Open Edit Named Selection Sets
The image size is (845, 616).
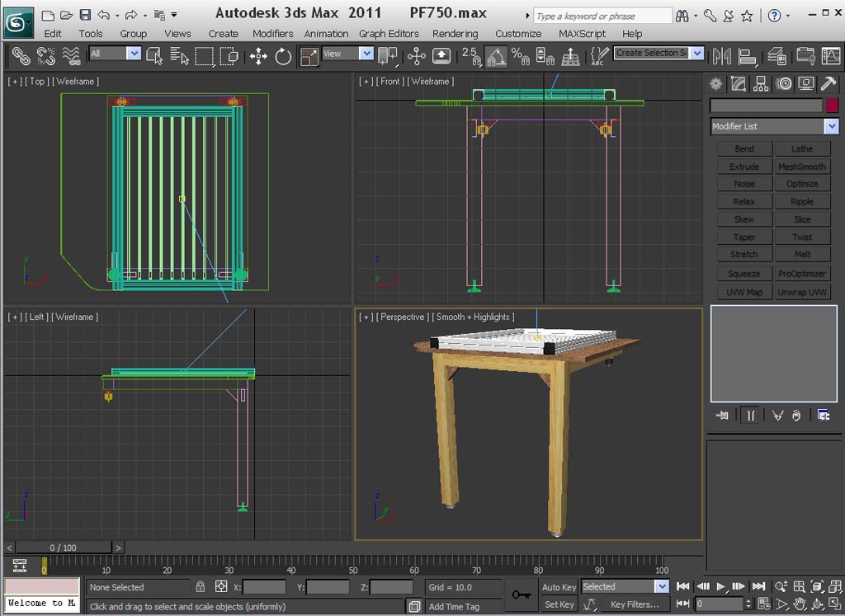pyautogui.click(x=599, y=55)
